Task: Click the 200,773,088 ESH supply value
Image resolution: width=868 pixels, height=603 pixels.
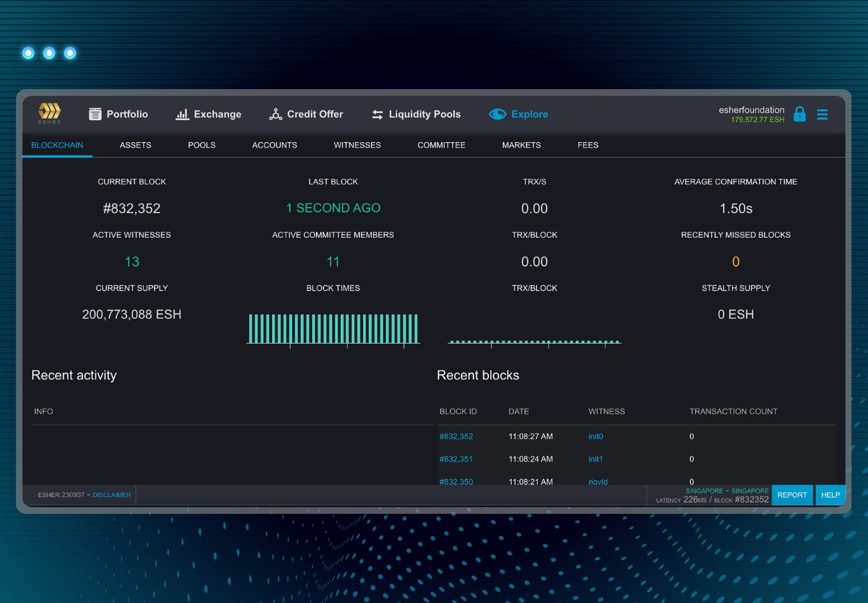Action: click(132, 314)
